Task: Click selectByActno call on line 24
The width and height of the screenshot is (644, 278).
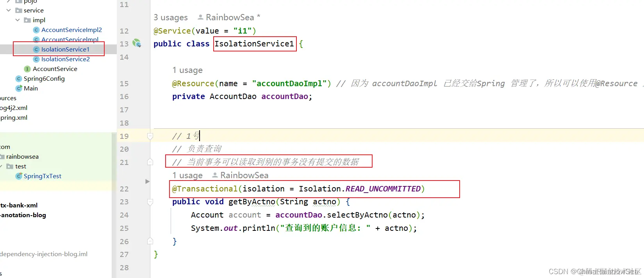Action: click(357, 215)
